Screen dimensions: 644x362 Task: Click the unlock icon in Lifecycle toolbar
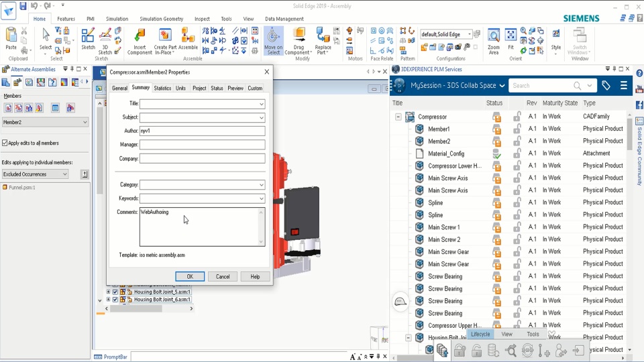pos(476,351)
